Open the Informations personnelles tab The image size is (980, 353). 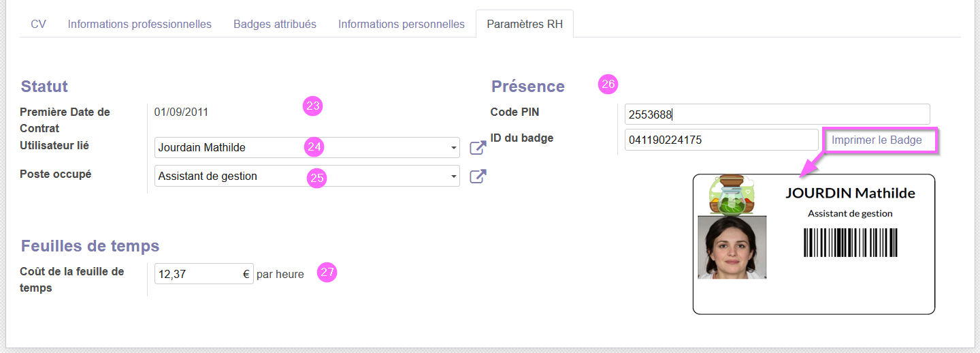[x=402, y=24]
